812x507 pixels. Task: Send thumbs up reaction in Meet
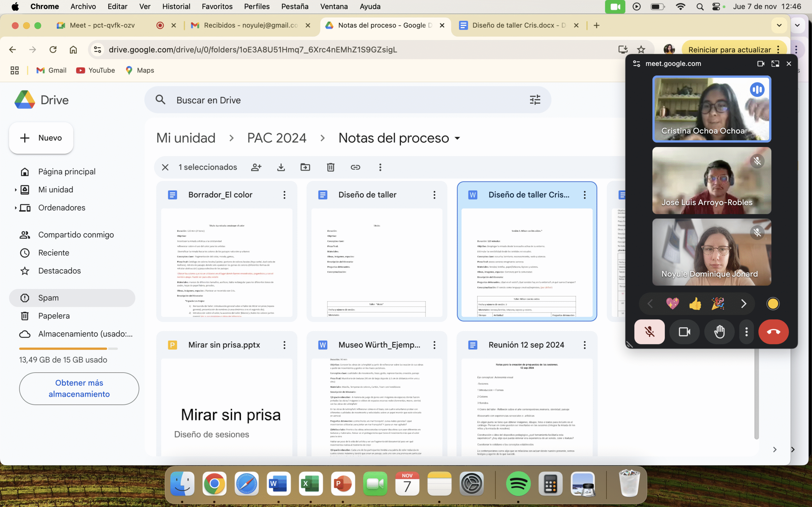point(695,304)
